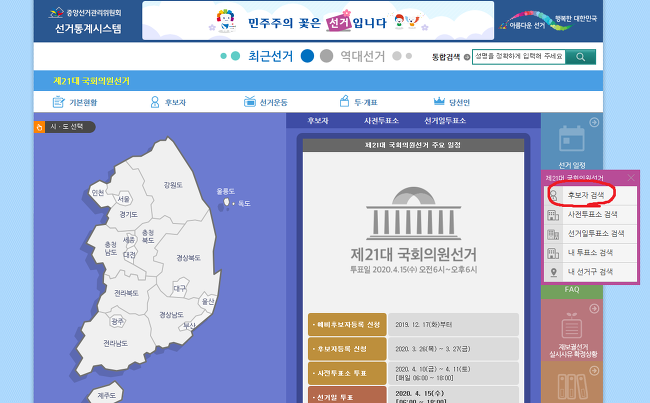Select 대전 on the map
Screen dimensions: 650x403
click(129, 255)
